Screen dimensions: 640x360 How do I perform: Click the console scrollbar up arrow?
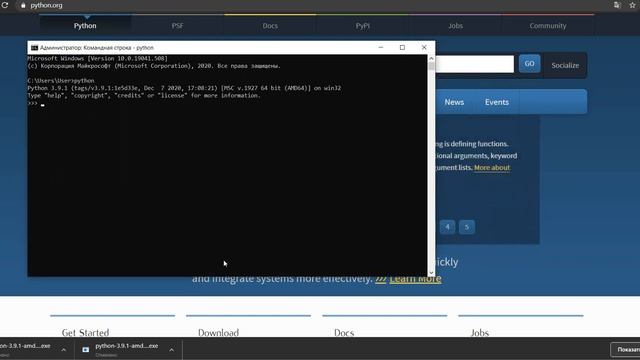(431, 58)
